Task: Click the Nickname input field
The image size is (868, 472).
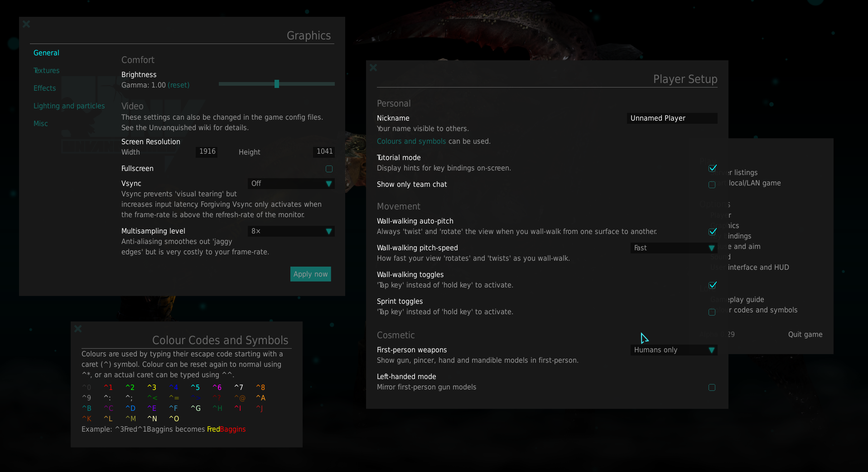Action: click(x=671, y=118)
